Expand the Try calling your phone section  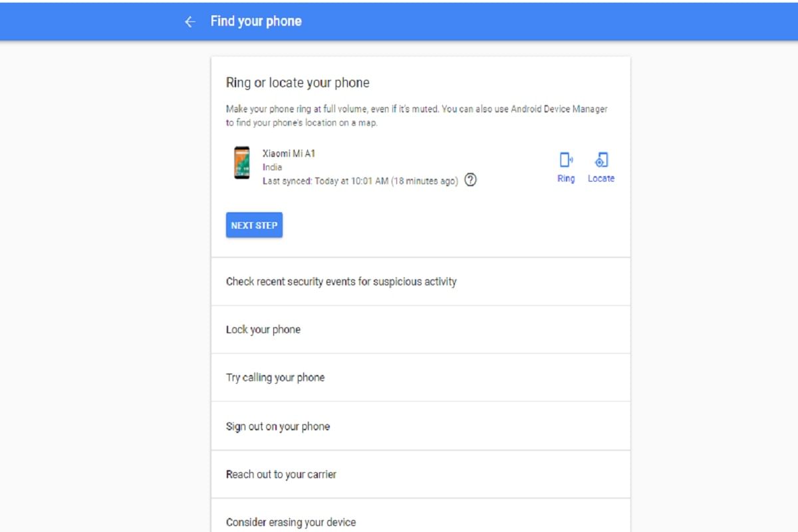coord(275,377)
